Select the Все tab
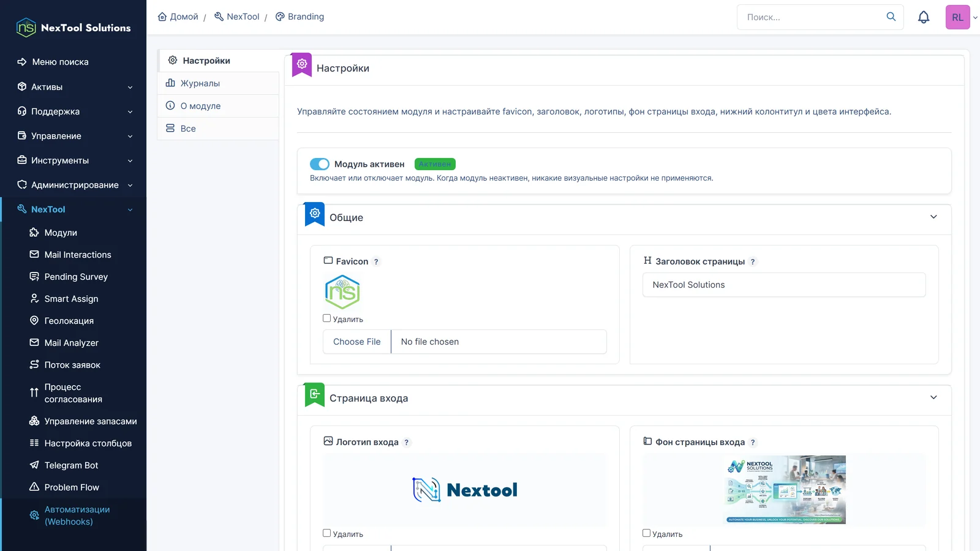The height and width of the screenshot is (551, 980). pos(219,129)
